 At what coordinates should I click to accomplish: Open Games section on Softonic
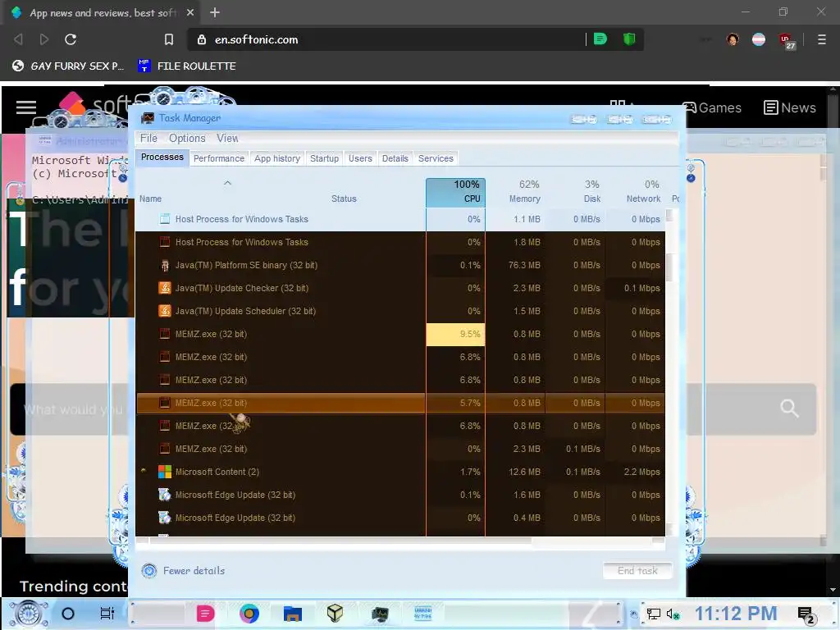[713, 107]
